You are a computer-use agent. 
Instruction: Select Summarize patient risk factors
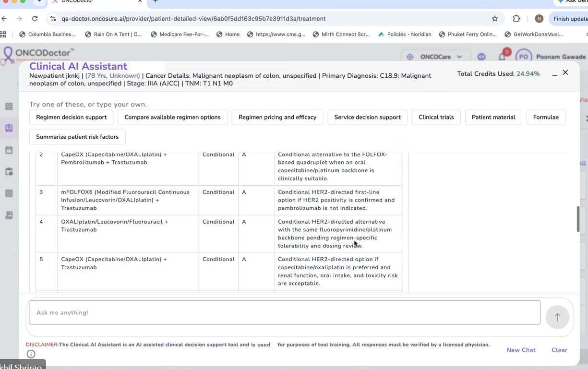pos(77,137)
